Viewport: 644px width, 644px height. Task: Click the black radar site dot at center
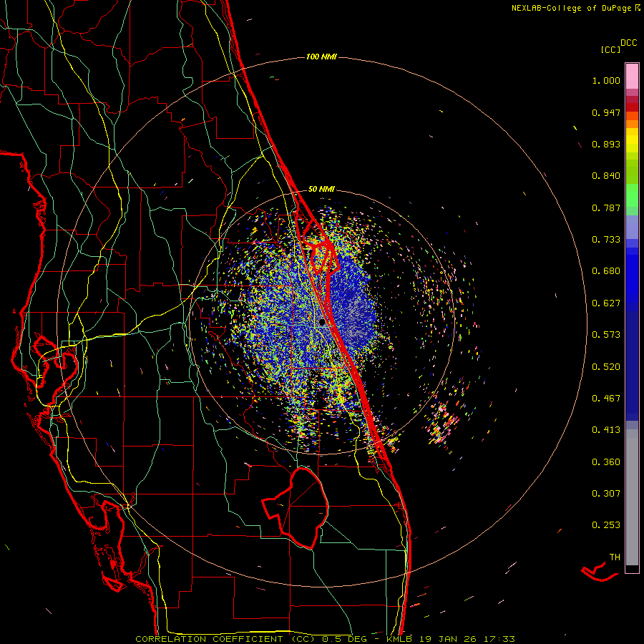point(322,323)
